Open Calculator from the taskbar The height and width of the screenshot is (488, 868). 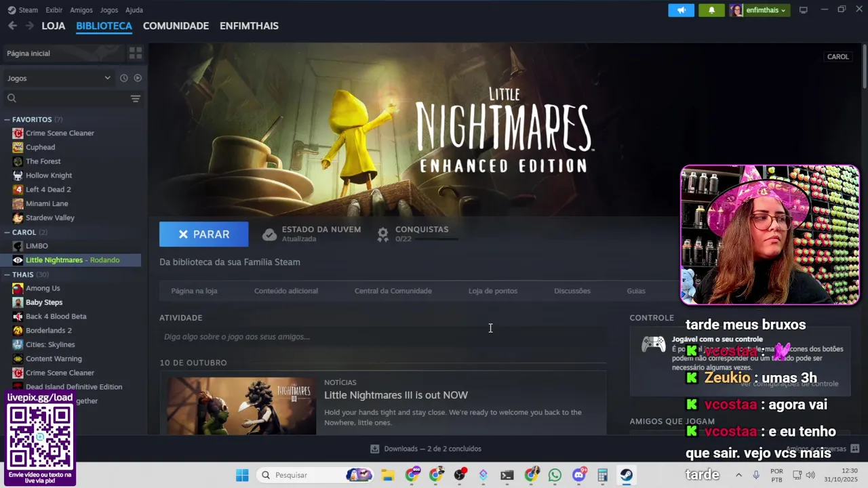point(602,475)
